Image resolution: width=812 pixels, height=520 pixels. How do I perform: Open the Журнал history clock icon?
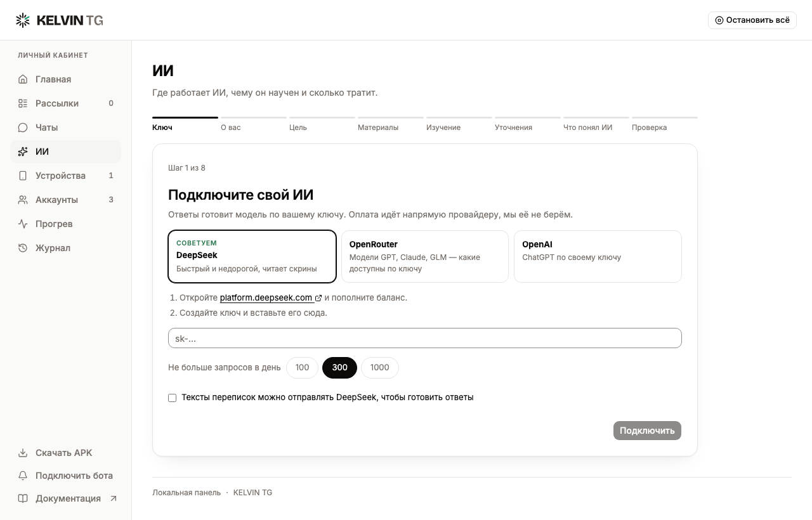tap(23, 248)
